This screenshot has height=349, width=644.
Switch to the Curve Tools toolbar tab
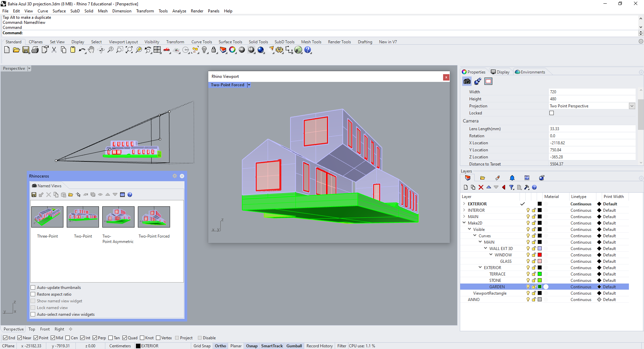[202, 42]
